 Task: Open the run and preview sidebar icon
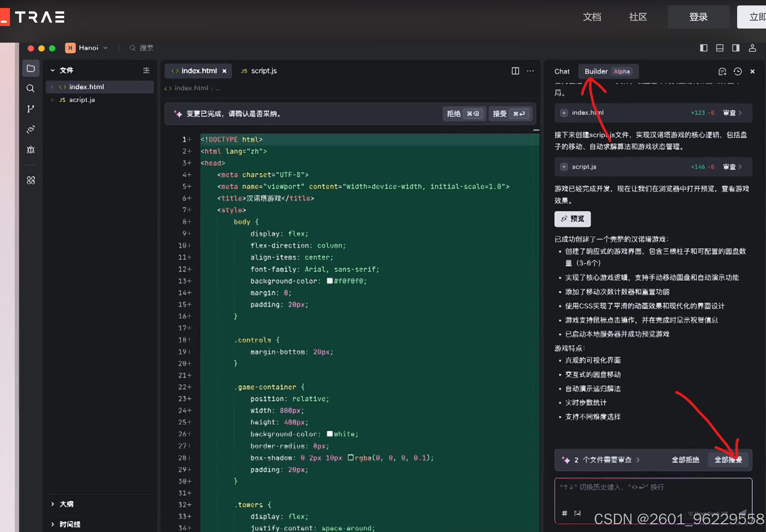[x=31, y=129]
